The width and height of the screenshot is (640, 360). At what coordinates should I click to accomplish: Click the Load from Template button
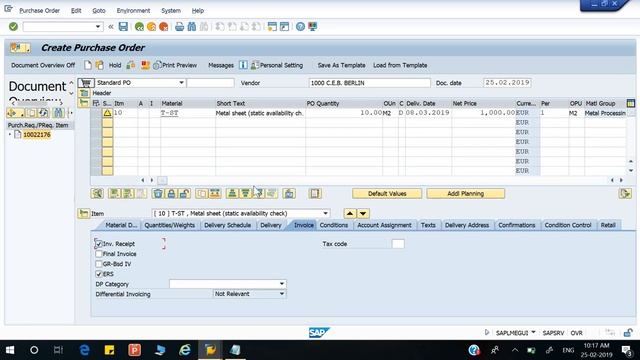coord(400,65)
